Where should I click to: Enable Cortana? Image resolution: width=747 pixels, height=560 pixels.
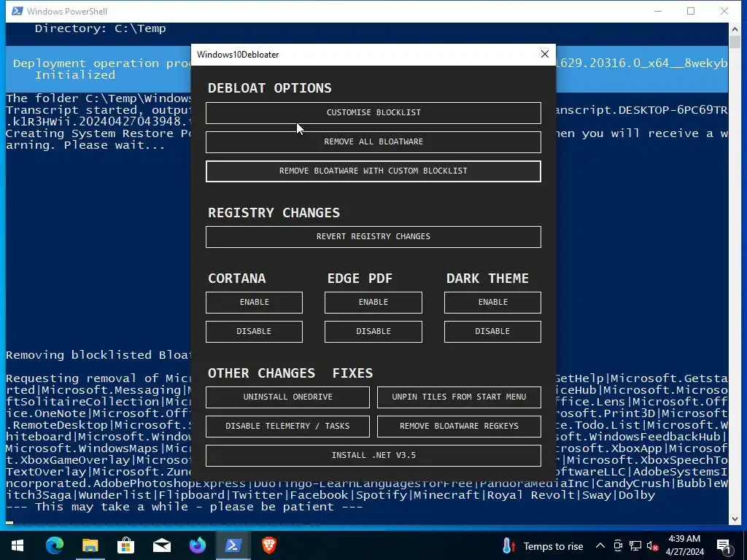[254, 303]
